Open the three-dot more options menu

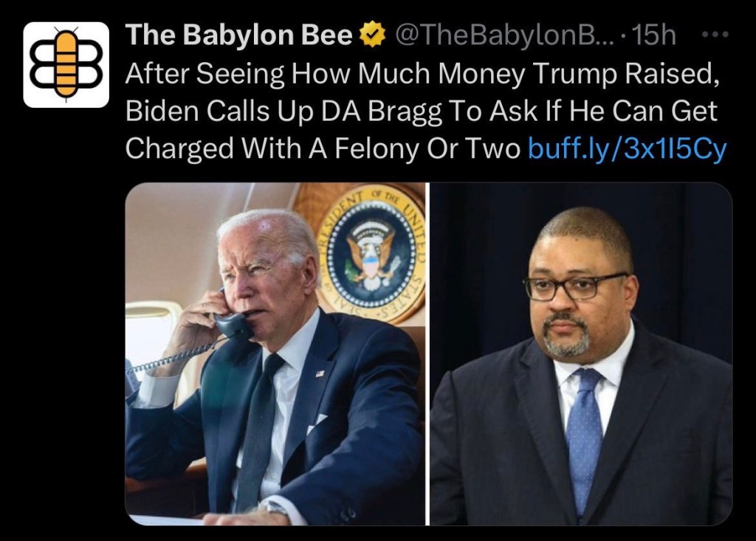point(715,35)
